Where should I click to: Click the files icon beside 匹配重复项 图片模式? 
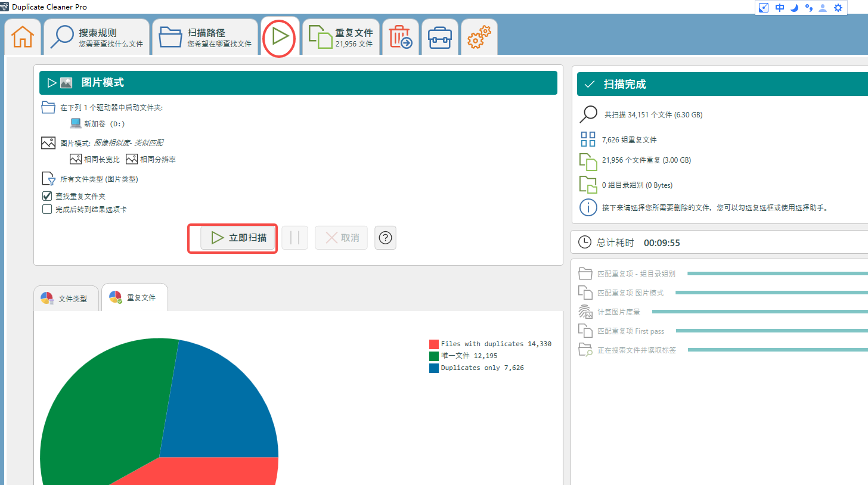[x=586, y=293]
